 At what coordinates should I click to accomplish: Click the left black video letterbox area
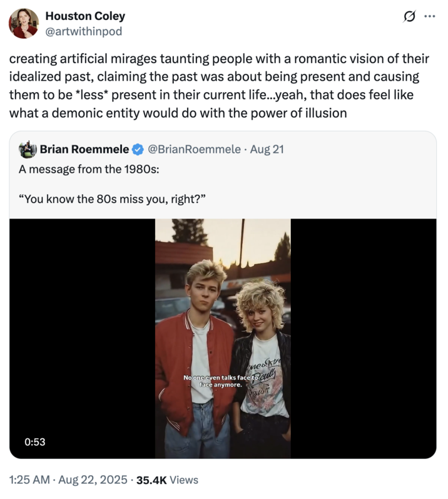pos(83,338)
